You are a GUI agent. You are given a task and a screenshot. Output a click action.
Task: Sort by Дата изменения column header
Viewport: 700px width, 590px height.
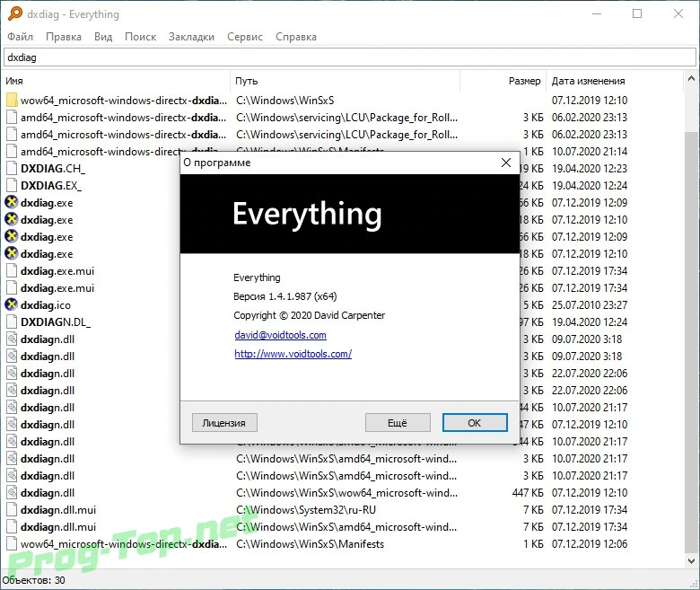[614, 81]
